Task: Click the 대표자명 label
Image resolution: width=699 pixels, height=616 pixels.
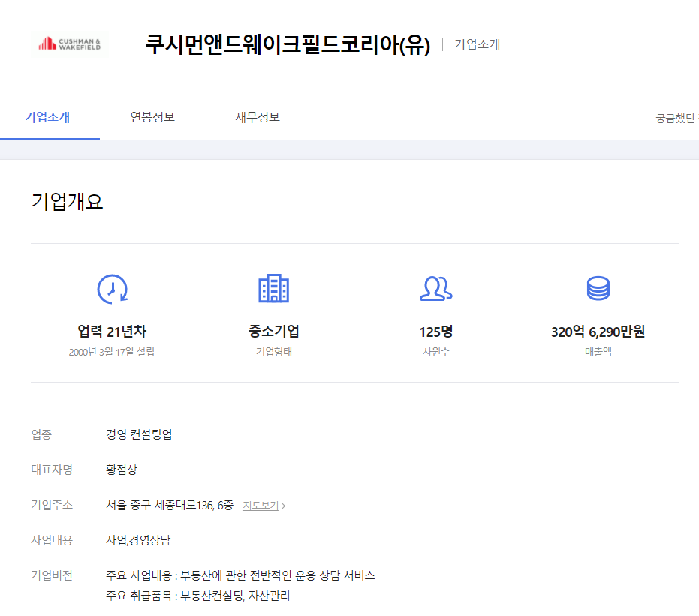Action: point(52,470)
